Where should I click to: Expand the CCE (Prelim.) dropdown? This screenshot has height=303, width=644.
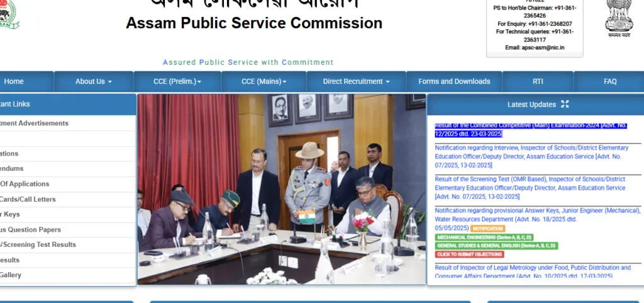[x=177, y=81]
